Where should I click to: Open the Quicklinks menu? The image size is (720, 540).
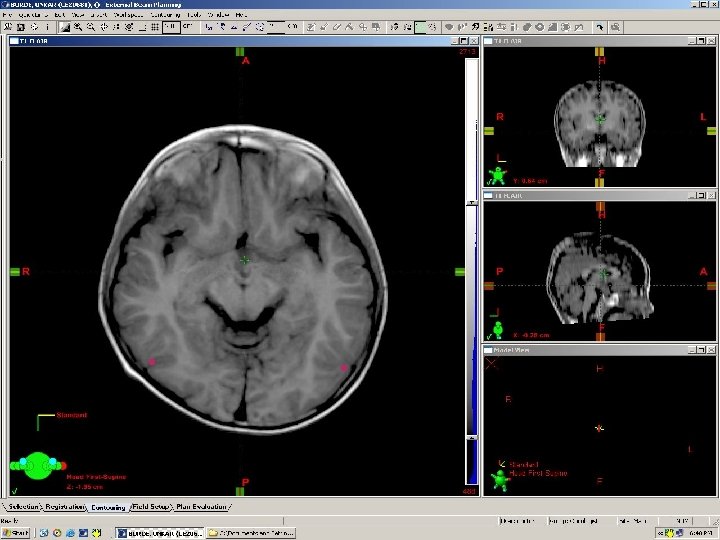coord(33,15)
